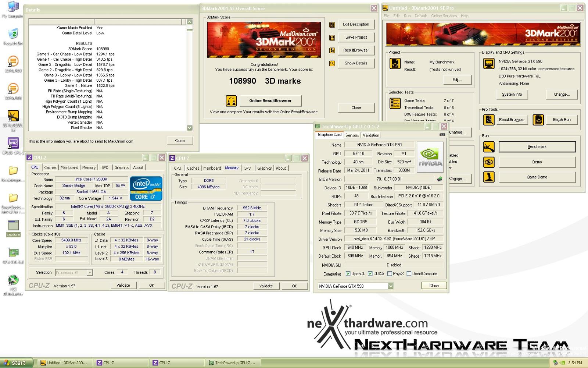Image resolution: width=588 pixels, height=368 pixels.
Task: Click Validate in the left CPU-Z window
Action: (x=123, y=285)
